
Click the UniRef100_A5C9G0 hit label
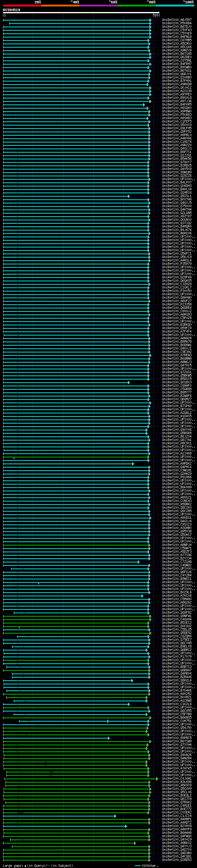[176, 43]
